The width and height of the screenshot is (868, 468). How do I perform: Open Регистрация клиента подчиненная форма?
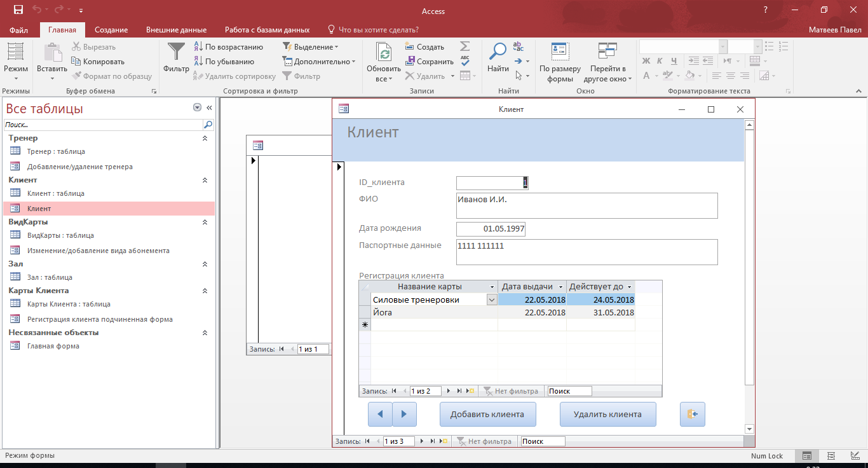coord(100,319)
